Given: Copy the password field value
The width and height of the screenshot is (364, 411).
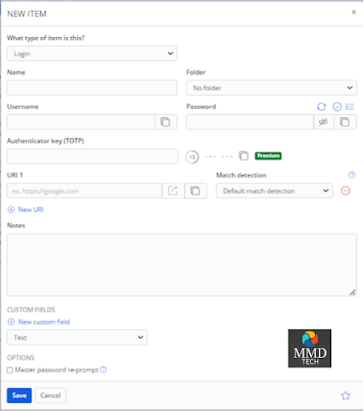Looking at the screenshot, I should click(x=345, y=122).
